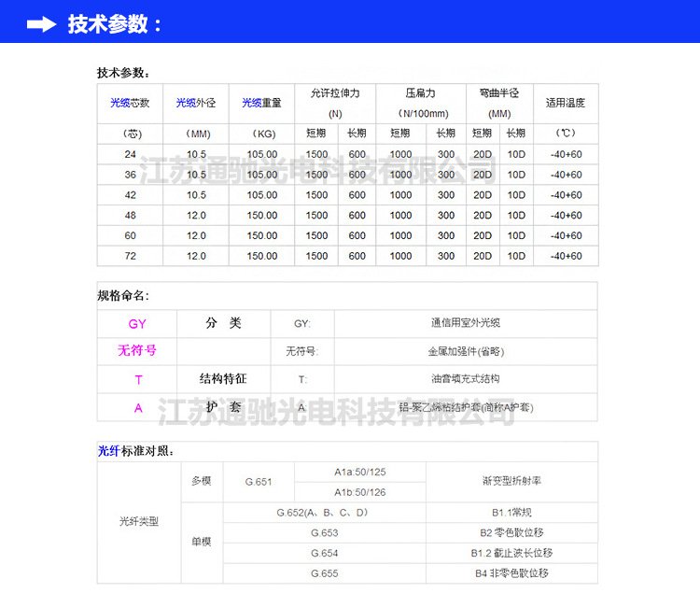Click the 光纤类型 cell
The height and width of the screenshot is (607, 700).
tap(139, 522)
